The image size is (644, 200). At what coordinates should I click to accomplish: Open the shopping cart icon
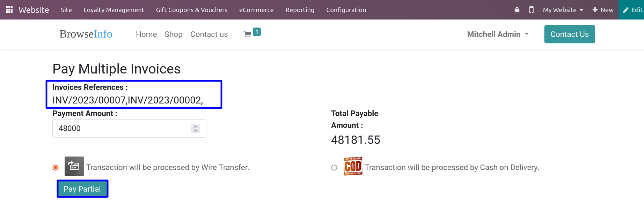point(248,34)
